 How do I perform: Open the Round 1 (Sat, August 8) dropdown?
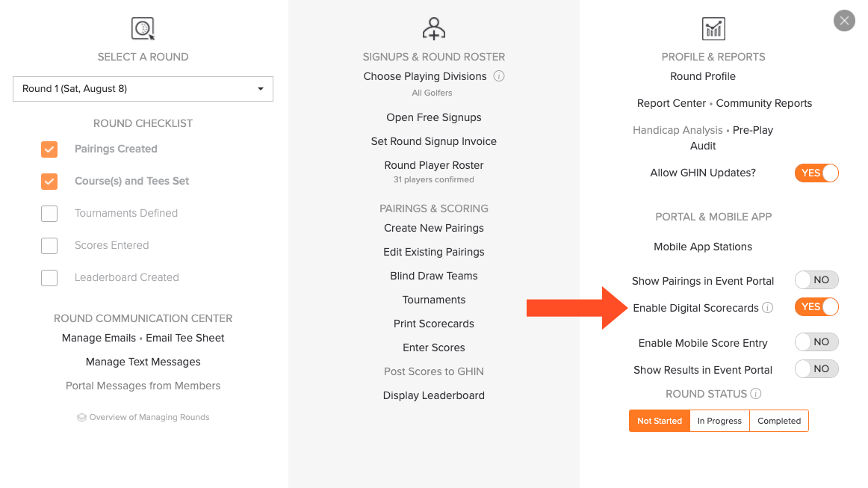pyautogui.click(x=143, y=89)
